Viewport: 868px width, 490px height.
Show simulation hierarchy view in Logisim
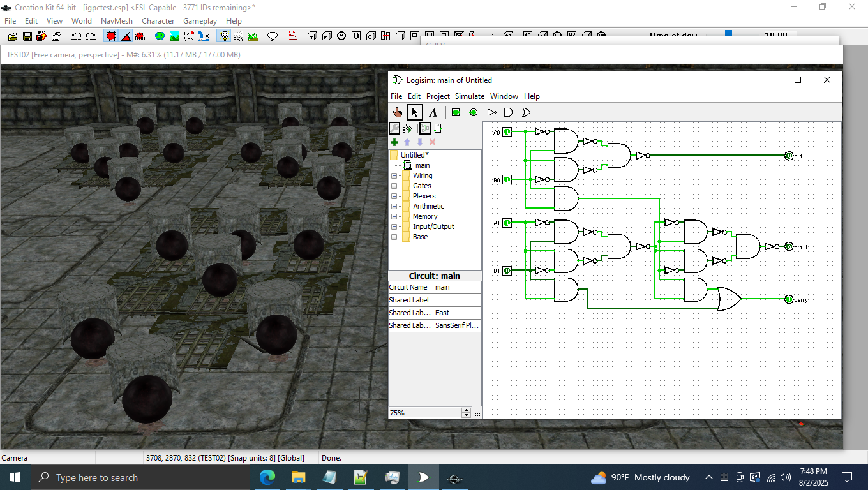click(x=407, y=128)
